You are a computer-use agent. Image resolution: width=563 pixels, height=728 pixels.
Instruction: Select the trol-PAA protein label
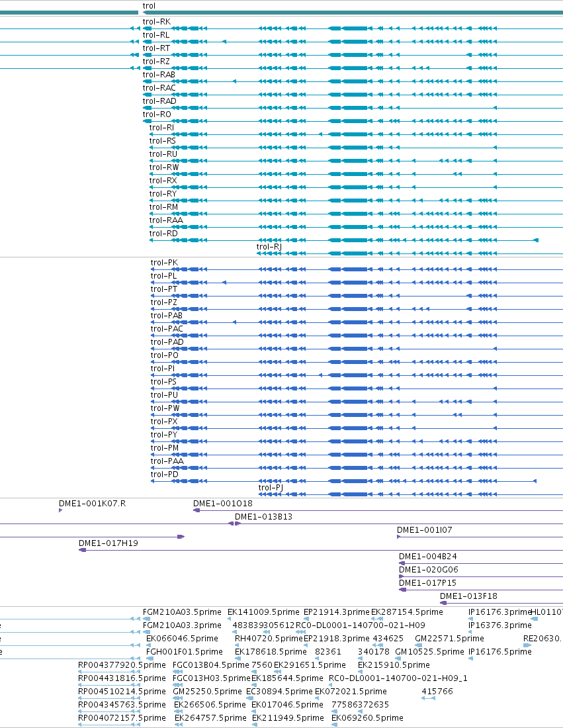[x=167, y=461]
